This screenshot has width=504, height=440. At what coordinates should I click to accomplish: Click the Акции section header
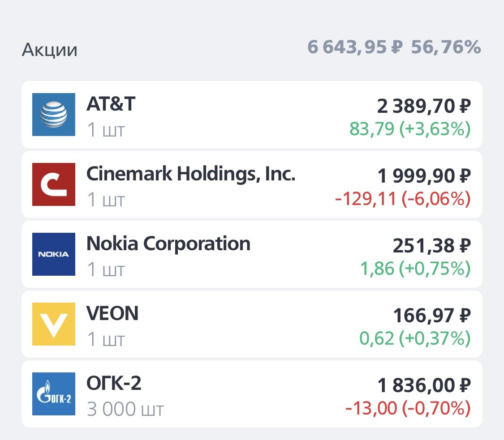click(x=49, y=49)
